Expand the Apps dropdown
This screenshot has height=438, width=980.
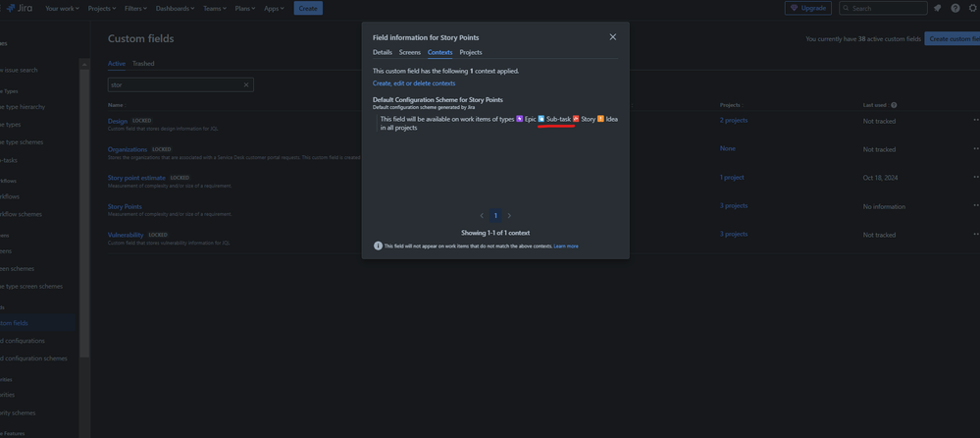[274, 8]
